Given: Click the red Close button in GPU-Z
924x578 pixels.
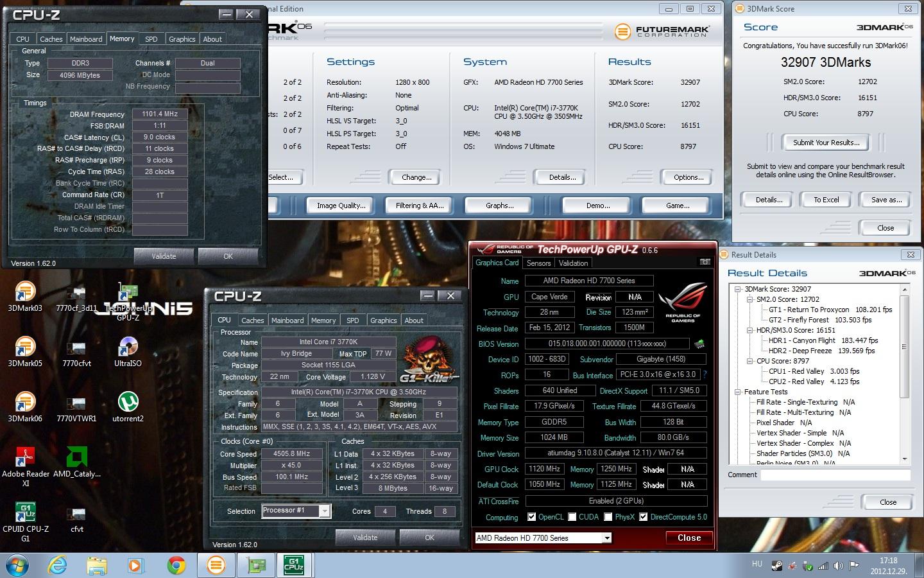Looking at the screenshot, I should (x=689, y=538).
